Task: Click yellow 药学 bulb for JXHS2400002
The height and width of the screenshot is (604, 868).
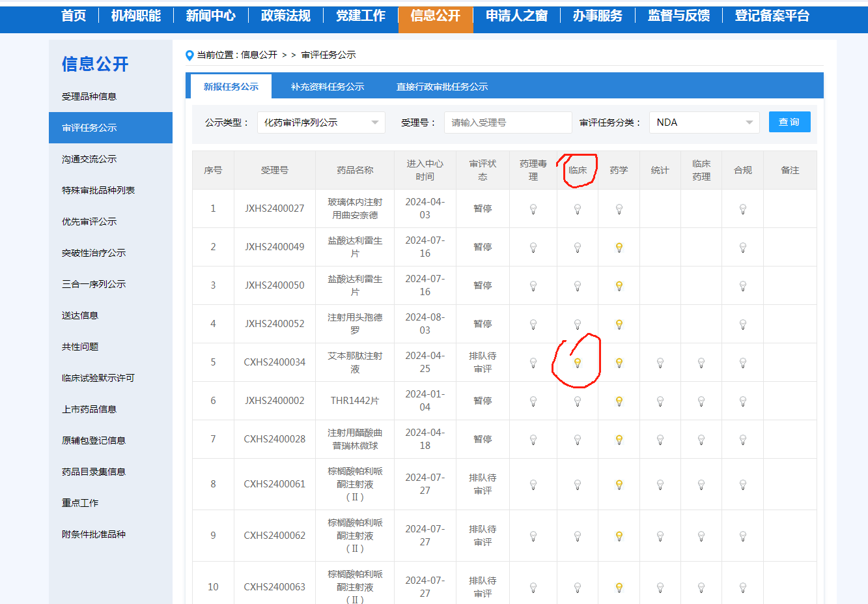Action: (619, 401)
